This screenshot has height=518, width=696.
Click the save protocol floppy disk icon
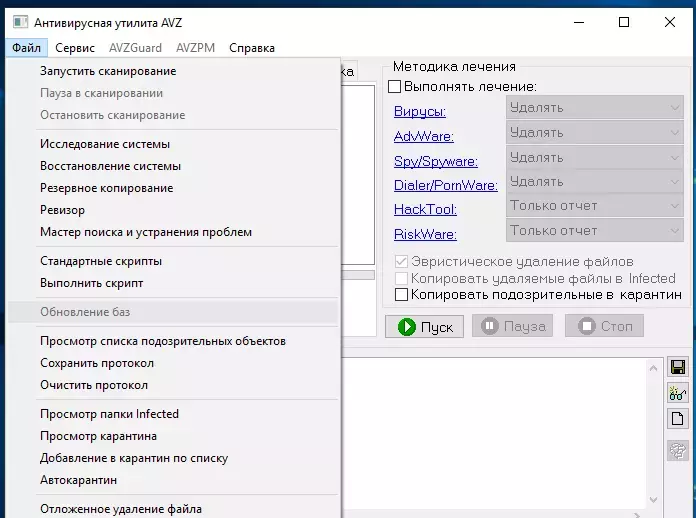point(677,367)
